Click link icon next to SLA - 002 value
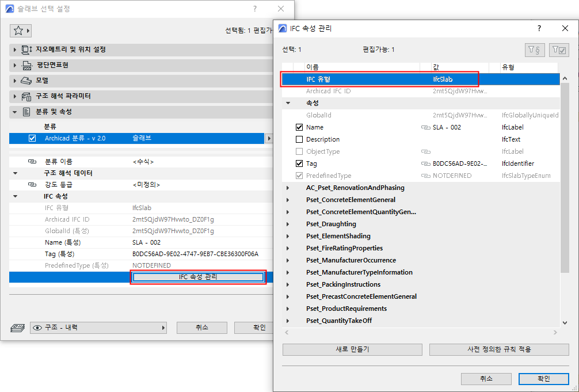Screen dimensions: 579x392 click(x=425, y=127)
